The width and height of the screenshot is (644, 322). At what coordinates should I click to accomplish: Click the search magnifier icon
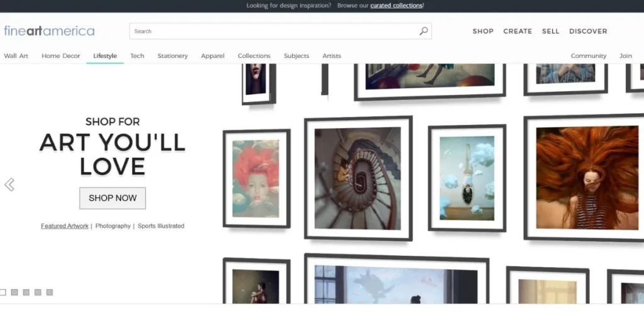(x=423, y=31)
